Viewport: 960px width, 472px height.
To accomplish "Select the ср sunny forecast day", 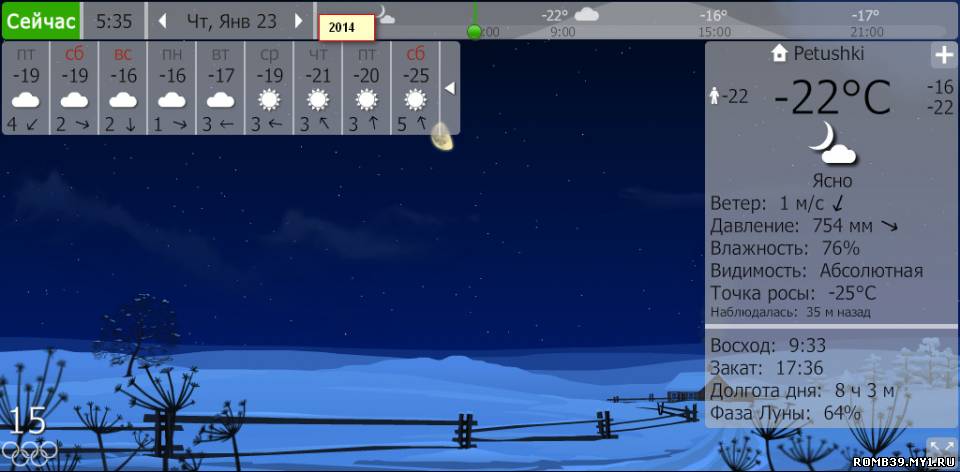I will point(269,88).
